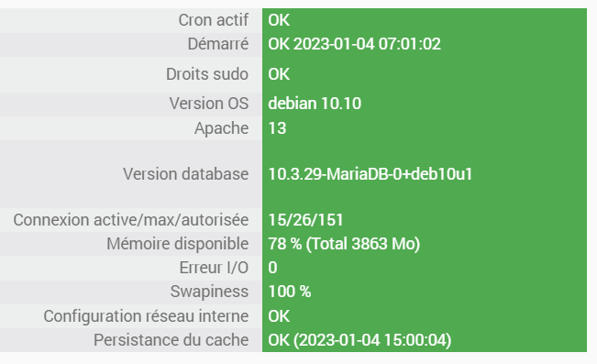
Task: Select the debian 10.10 value
Action: pyautogui.click(x=315, y=104)
